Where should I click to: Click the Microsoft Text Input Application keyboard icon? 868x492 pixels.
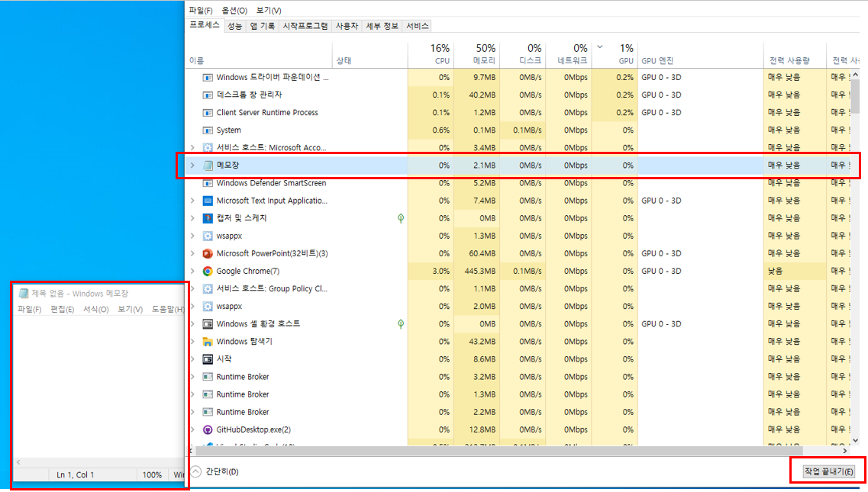208,201
